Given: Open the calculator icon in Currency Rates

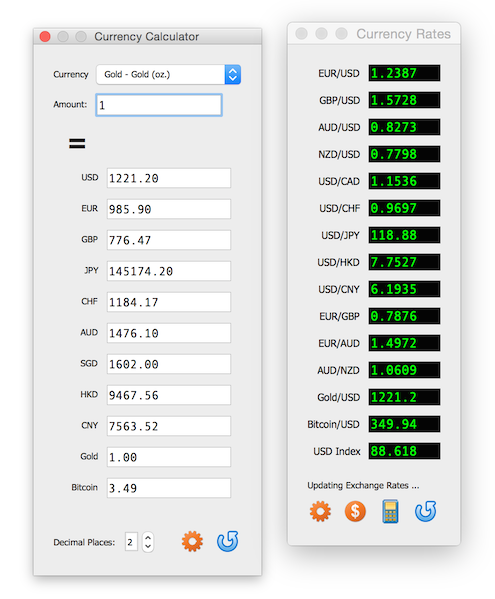Looking at the screenshot, I should [x=390, y=511].
